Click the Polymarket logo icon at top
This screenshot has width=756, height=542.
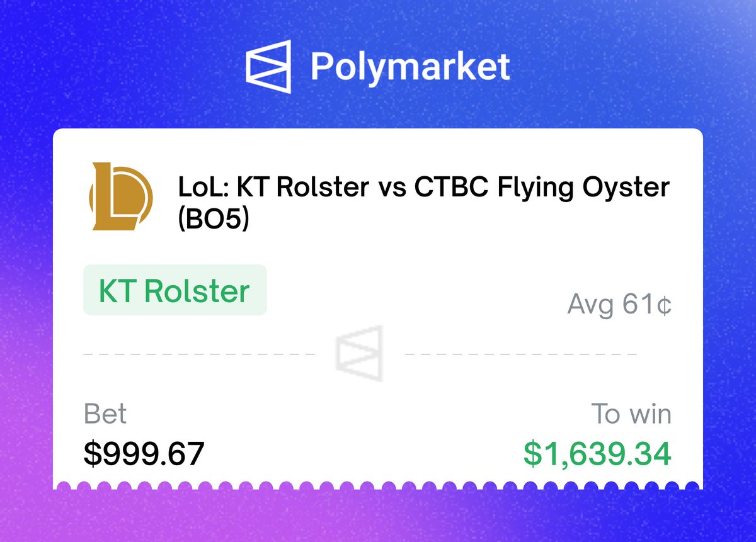pos(268,66)
